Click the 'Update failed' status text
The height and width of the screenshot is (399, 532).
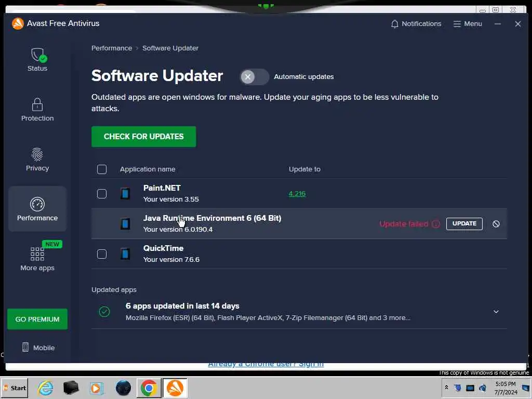404,224
